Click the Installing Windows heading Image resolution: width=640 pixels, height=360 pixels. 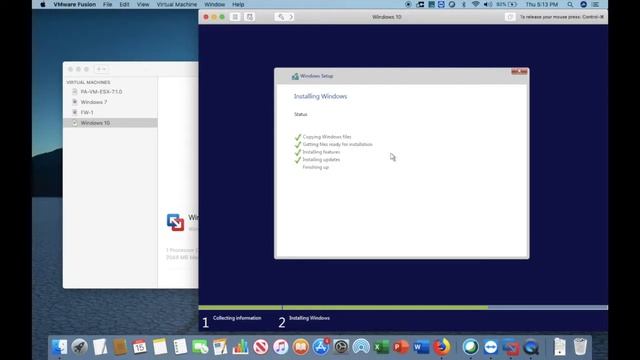[x=320, y=96]
